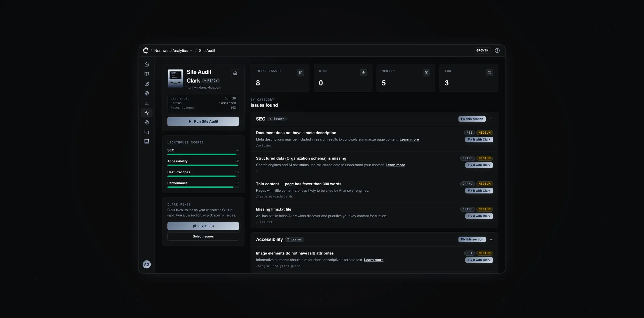The height and width of the screenshot is (318, 644).
Task: Open the help question mark icon
Action: point(497,50)
